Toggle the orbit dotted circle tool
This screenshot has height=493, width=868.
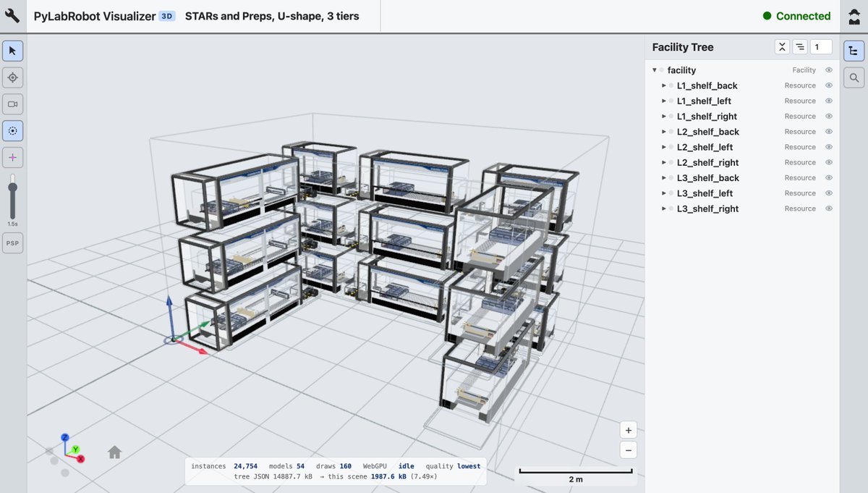(12, 130)
